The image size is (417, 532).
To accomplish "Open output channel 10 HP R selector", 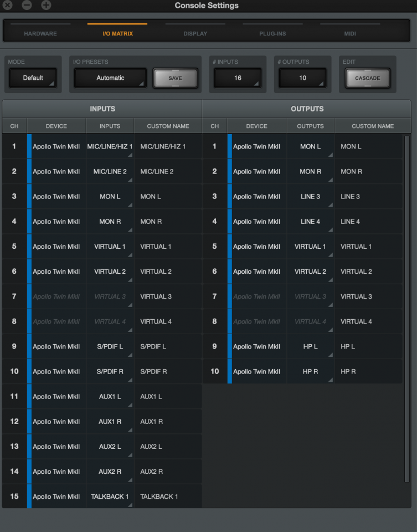I will pyautogui.click(x=310, y=371).
